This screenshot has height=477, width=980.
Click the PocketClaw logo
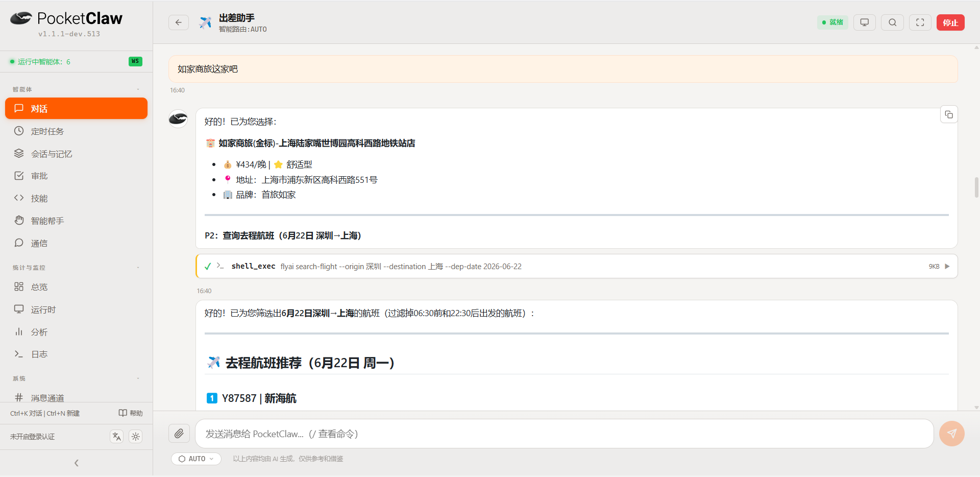66,18
